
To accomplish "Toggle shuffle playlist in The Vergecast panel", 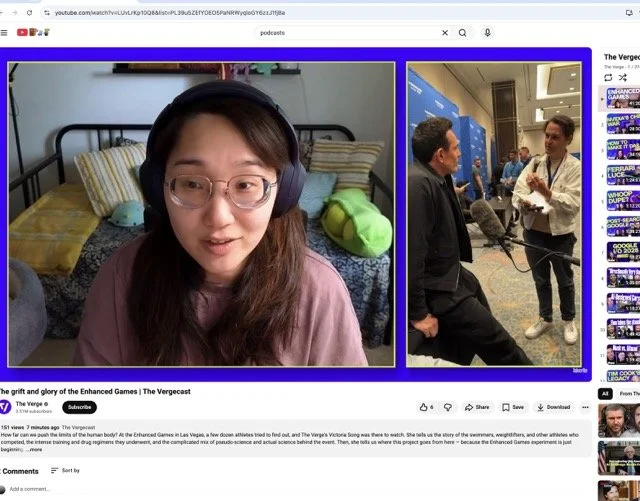I will coord(622,77).
